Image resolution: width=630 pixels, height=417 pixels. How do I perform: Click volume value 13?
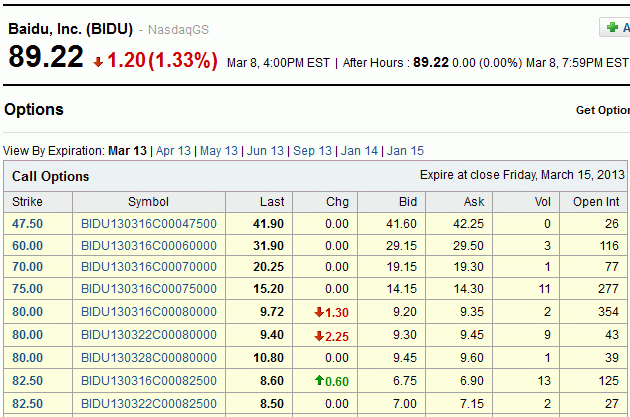pos(544,380)
